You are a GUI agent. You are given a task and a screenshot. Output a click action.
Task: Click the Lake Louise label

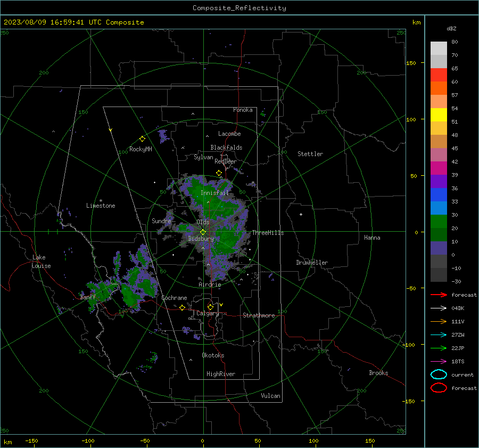click(x=41, y=262)
